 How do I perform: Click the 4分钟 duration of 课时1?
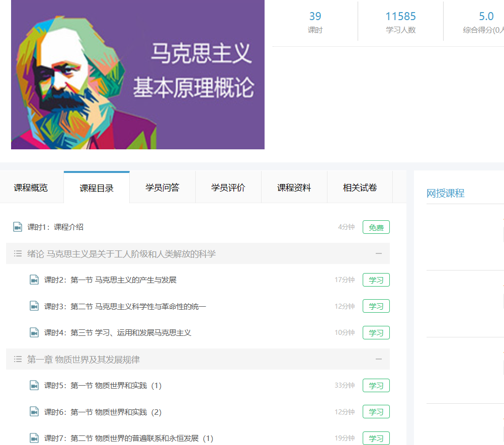point(346,227)
